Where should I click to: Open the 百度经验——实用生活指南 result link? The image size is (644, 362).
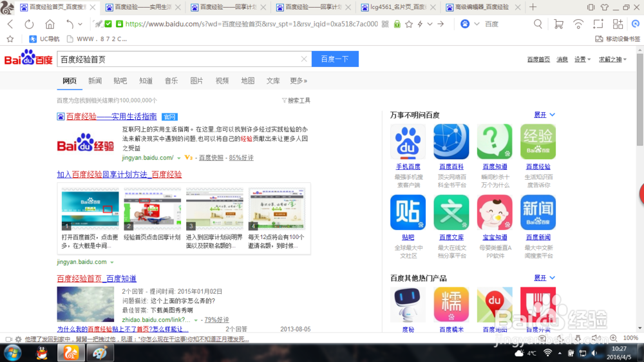click(111, 117)
